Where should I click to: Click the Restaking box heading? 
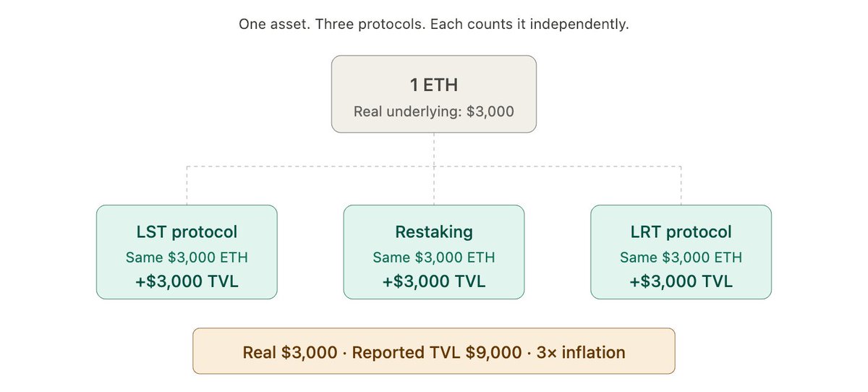434,232
